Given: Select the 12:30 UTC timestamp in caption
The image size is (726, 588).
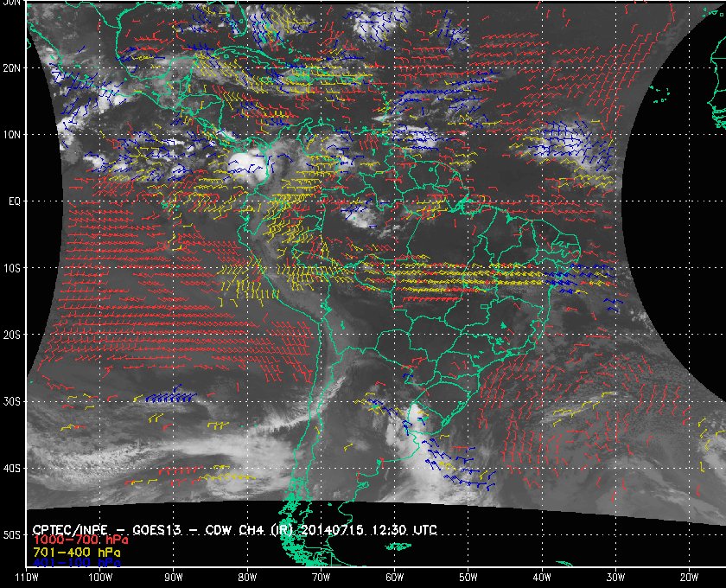Looking at the screenshot, I should tap(404, 529).
